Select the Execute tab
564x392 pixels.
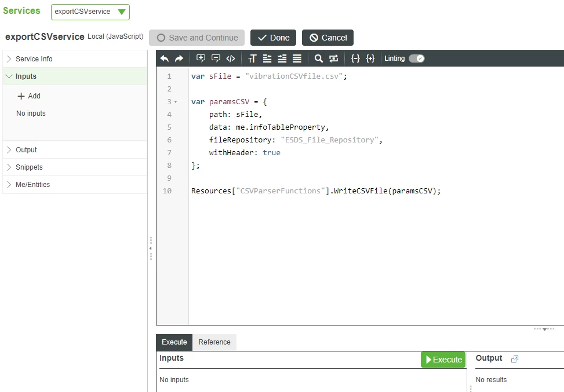[174, 342]
